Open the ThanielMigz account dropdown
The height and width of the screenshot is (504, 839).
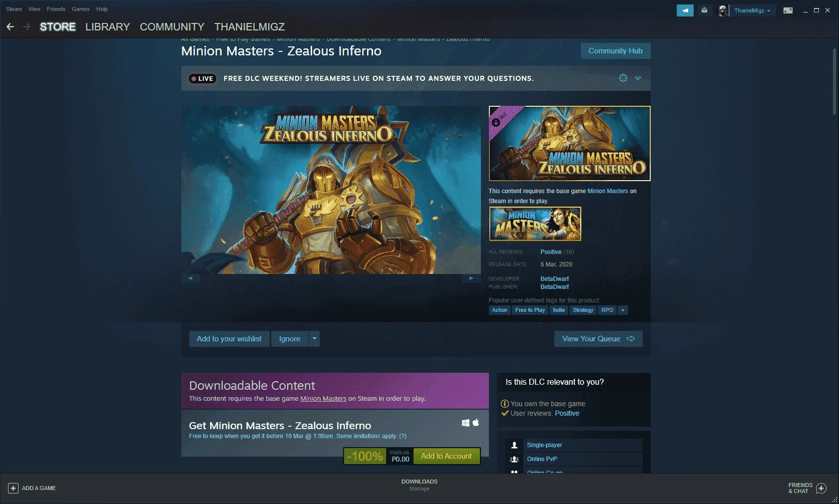752,10
